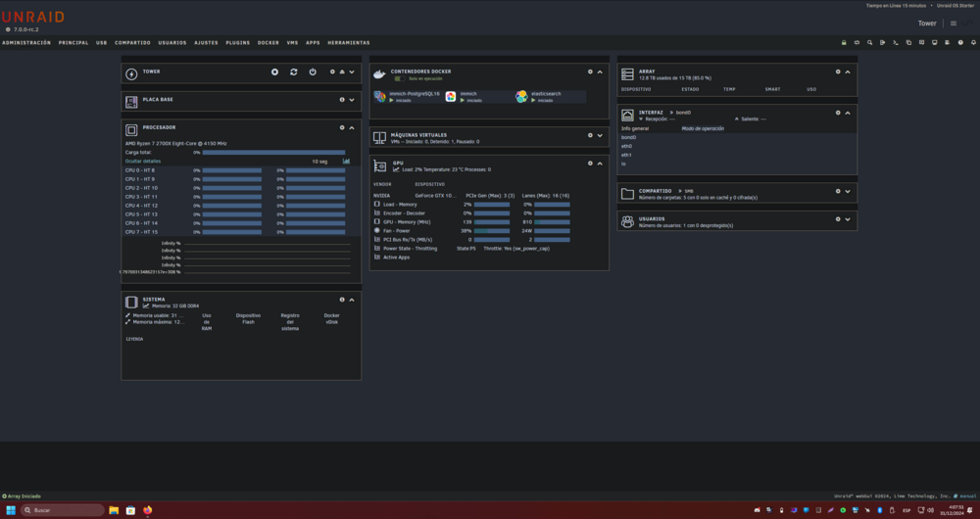980x519 pixels.
Task: Open the Docker menu
Action: [x=269, y=42]
